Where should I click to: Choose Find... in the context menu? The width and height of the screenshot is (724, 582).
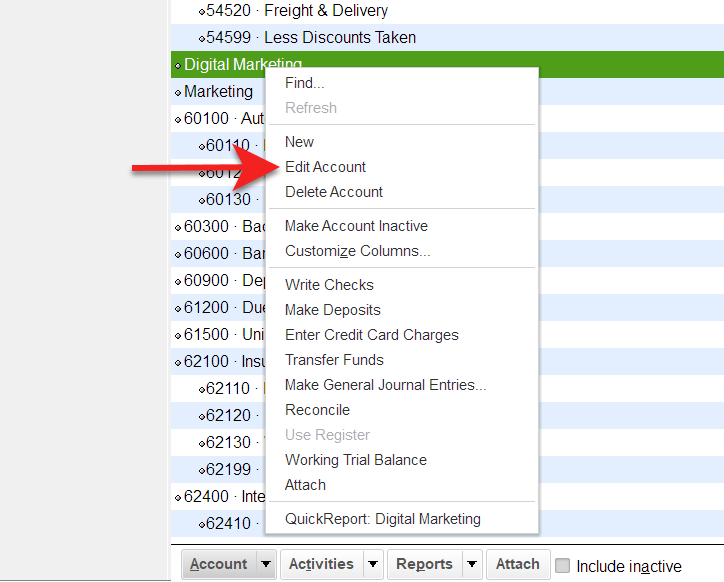tap(304, 83)
